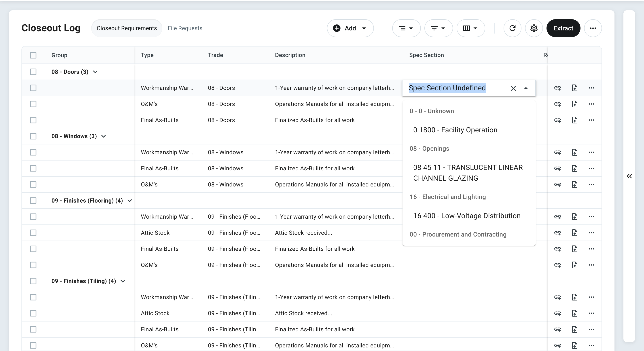Choose 16 400 - Low-Voltage Distribution option
644x351 pixels.
(466, 216)
